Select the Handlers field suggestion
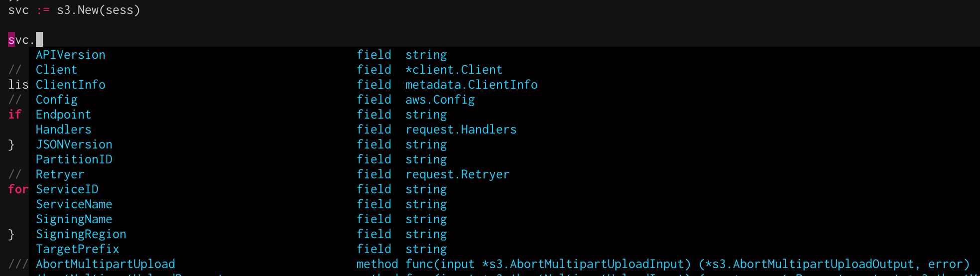980x276 pixels. 63,130
